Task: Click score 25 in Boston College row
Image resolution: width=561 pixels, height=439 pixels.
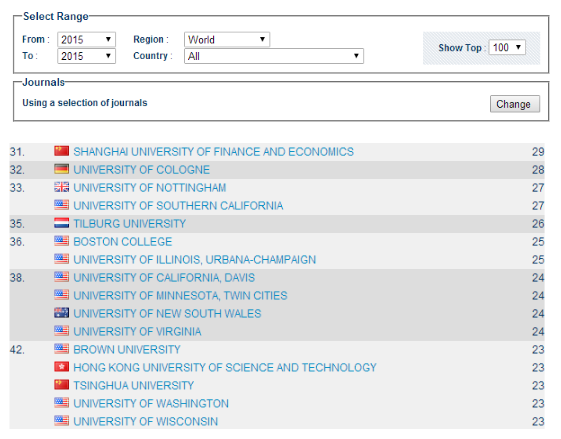Action: click(x=538, y=242)
